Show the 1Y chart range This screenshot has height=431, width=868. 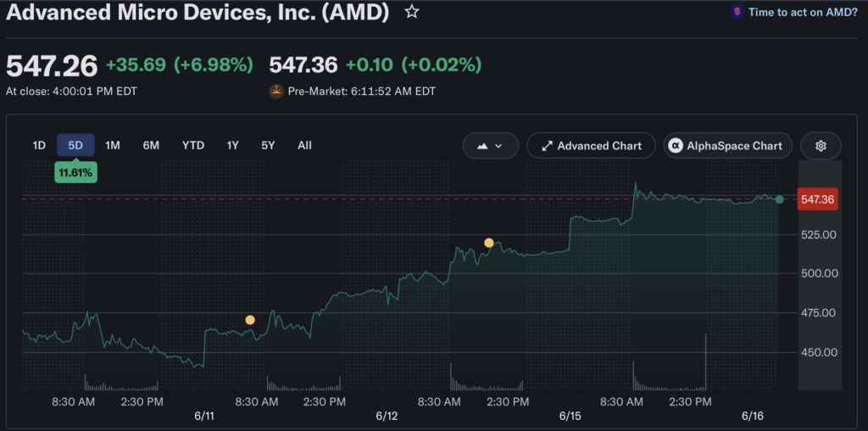pyautogui.click(x=232, y=146)
